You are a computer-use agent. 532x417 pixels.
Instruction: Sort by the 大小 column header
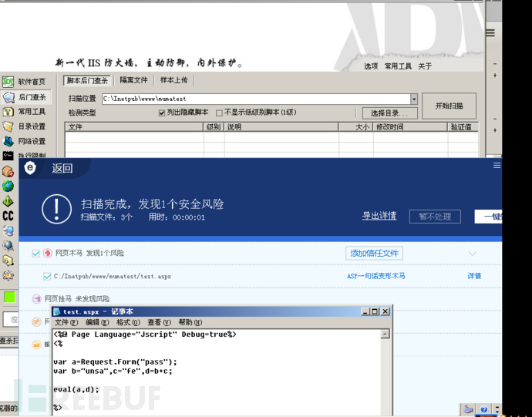(x=355, y=127)
